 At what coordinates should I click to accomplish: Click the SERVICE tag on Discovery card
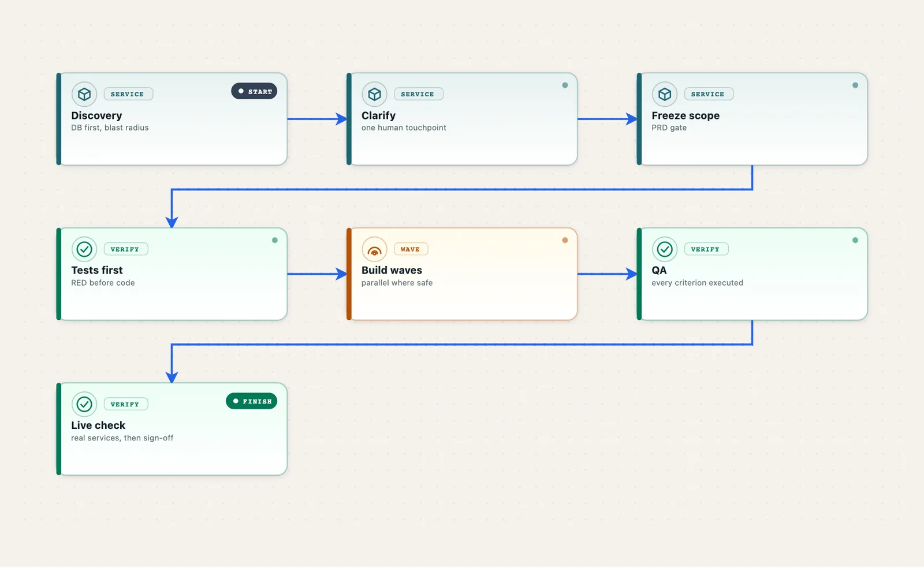128,94
